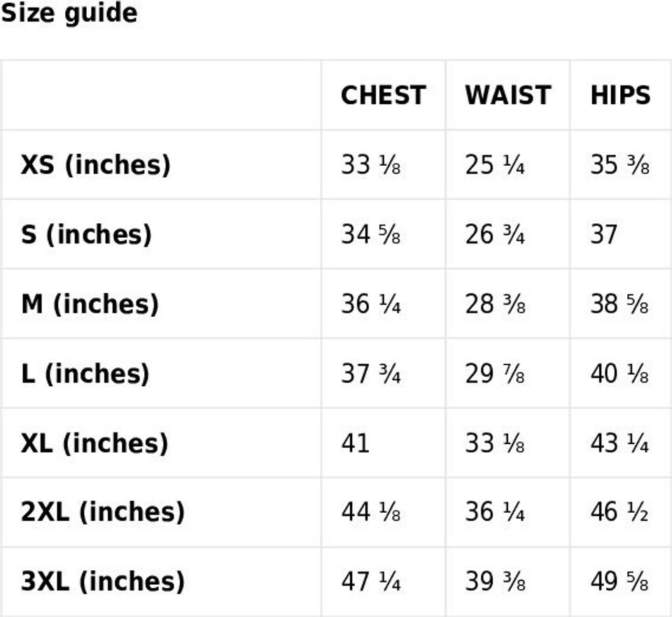The height and width of the screenshot is (617, 672).
Task: Click the M (inches) row label
Action: [90, 304]
